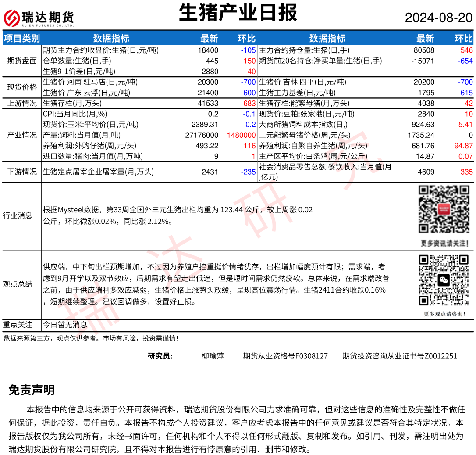476x455 pixels.
Task: Click the 期货盘面 category cell
Action: point(22,61)
